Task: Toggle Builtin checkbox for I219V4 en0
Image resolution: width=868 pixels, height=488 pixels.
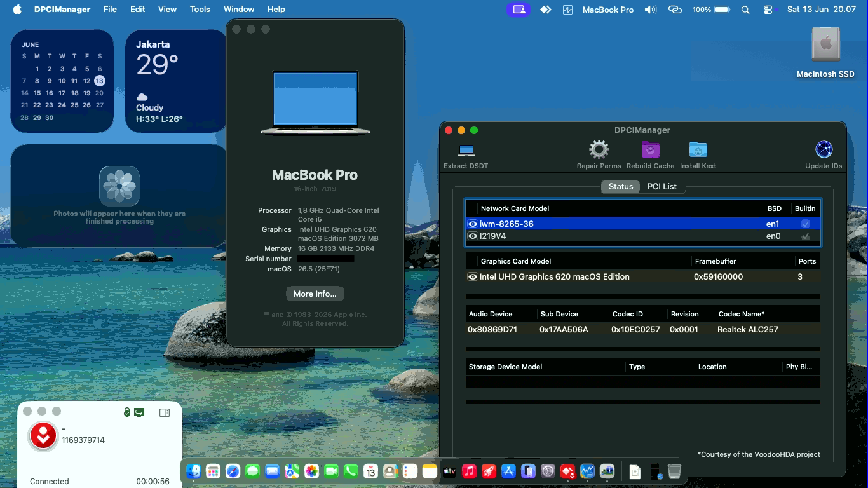Action: pos(806,236)
